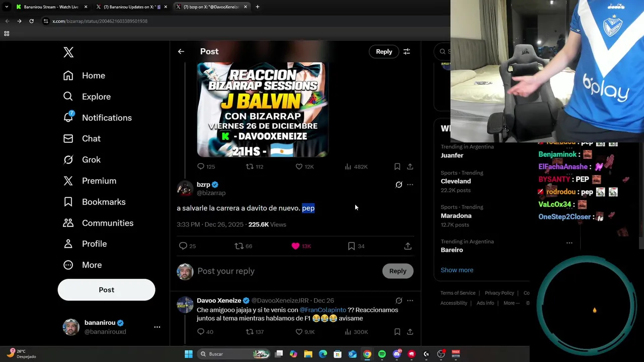Bookmark the quoted post above bzrp
This screenshot has width=644, height=362.
397,166
